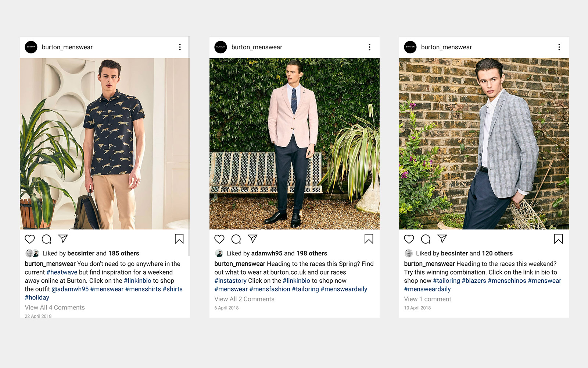Open Burton avatar on the first post

[31, 47]
